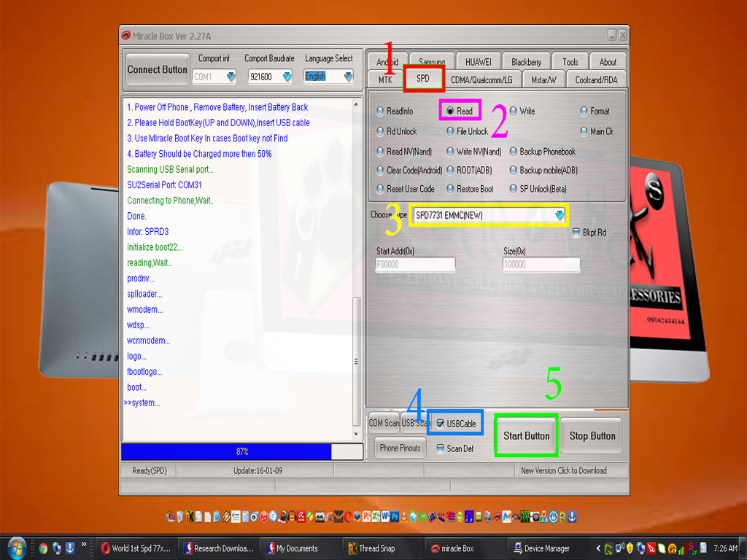This screenshot has width=747, height=560.
Task: Click the Start Addr(0x) input field
Action: point(415,265)
